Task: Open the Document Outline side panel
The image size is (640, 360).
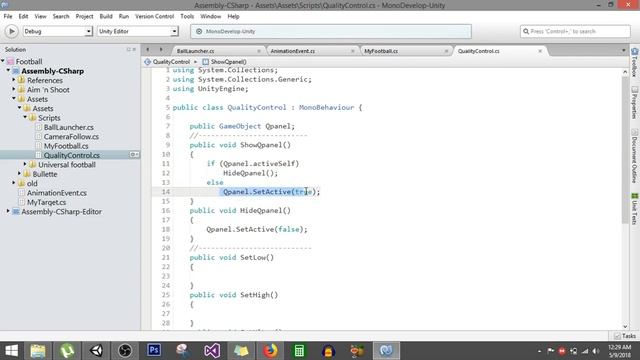Action: coord(634,156)
